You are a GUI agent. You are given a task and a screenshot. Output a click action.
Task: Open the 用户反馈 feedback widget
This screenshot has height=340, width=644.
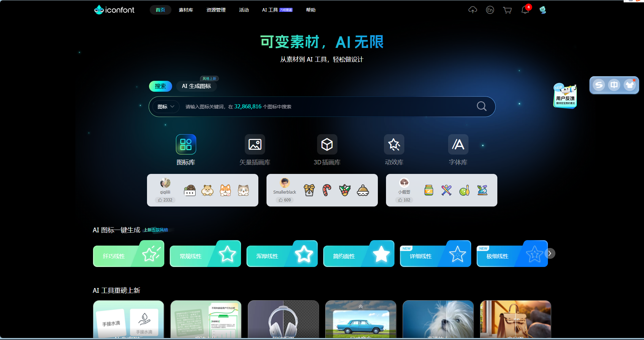[x=565, y=96]
